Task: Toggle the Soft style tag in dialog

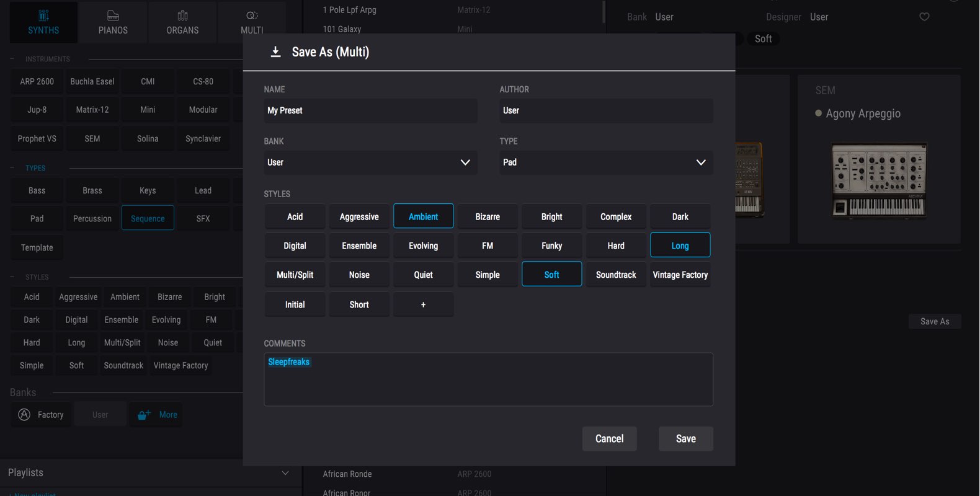Action: 552,275
